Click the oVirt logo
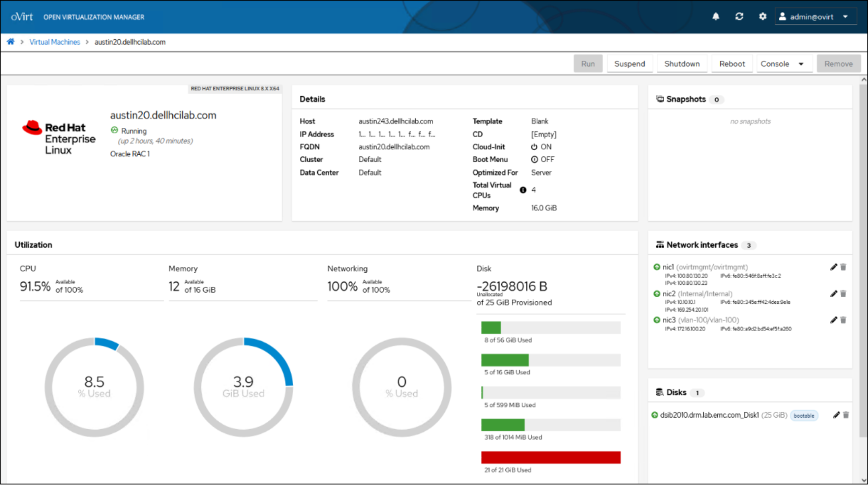This screenshot has width=868, height=485. point(22,17)
